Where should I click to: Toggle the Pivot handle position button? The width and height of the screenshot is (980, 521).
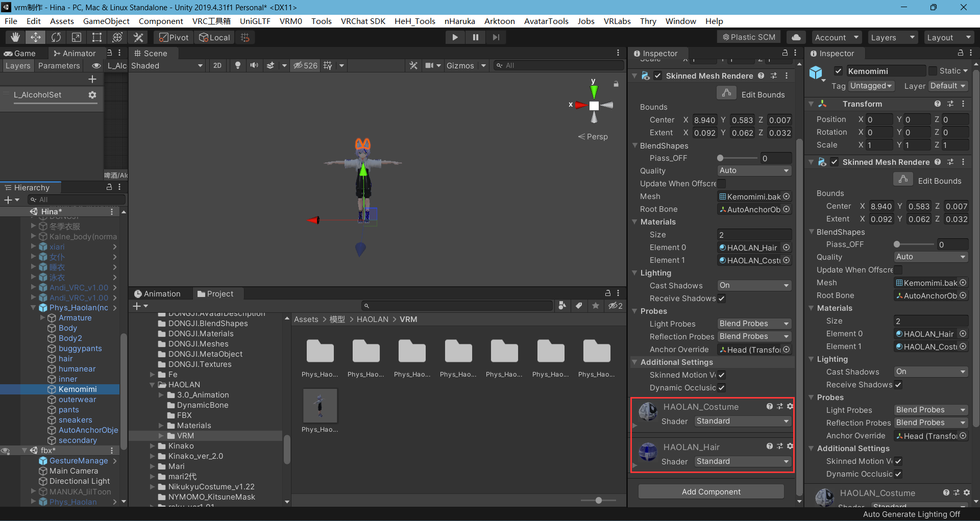pos(174,37)
